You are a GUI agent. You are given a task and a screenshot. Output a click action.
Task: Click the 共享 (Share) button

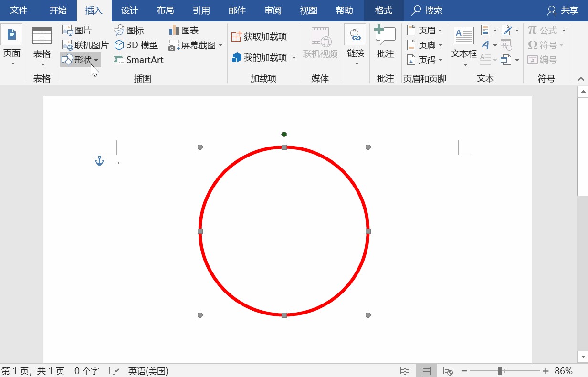coord(563,10)
